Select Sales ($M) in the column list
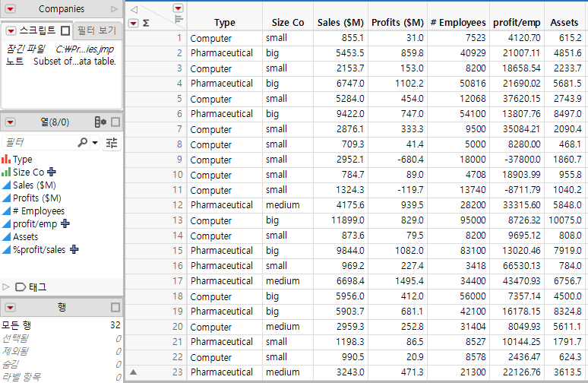 [34, 185]
